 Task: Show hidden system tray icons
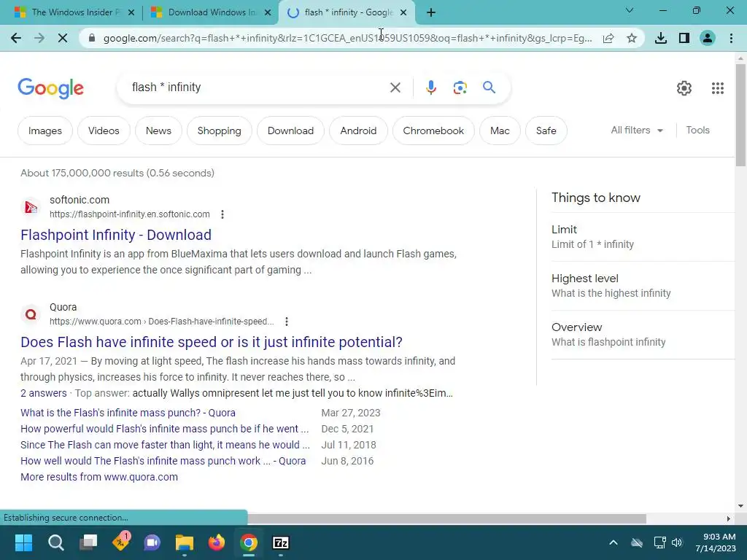(x=613, y=542)
